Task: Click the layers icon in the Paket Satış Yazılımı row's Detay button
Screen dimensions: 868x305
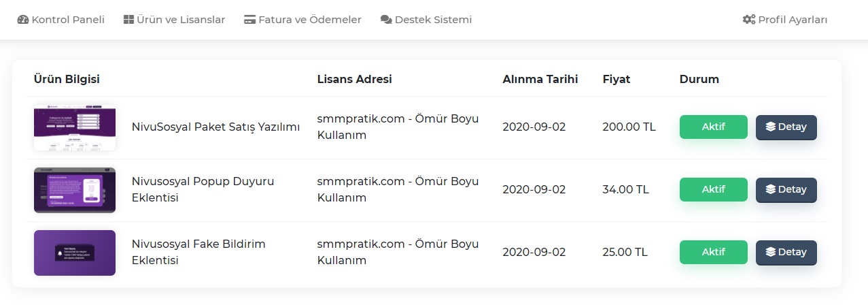Action: point(770,127)
